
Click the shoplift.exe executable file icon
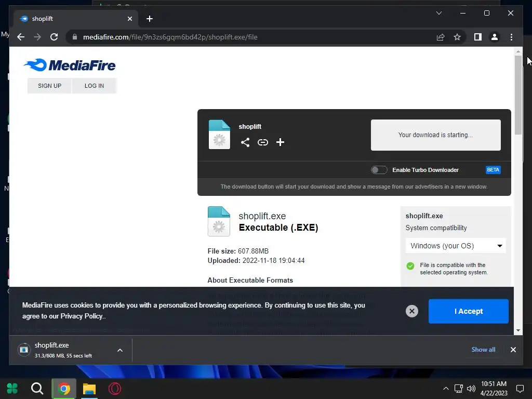[219, 221]
